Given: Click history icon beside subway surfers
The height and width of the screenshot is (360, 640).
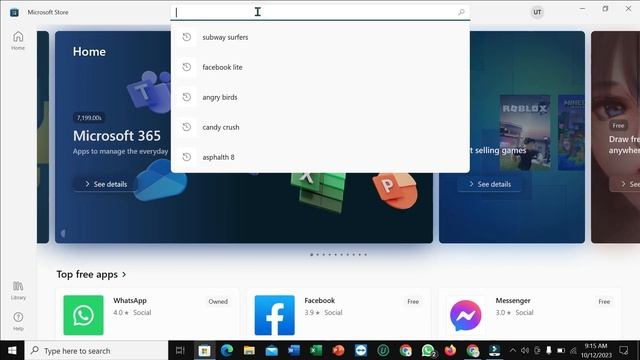Looking at the screenshot, I should [x=187, y=37].
